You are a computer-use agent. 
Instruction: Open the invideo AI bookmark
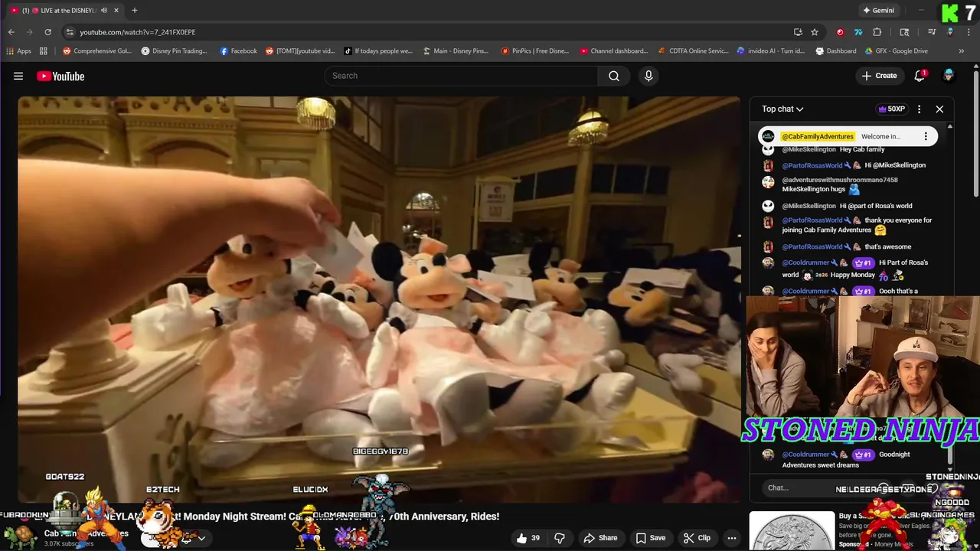[771, 51]
